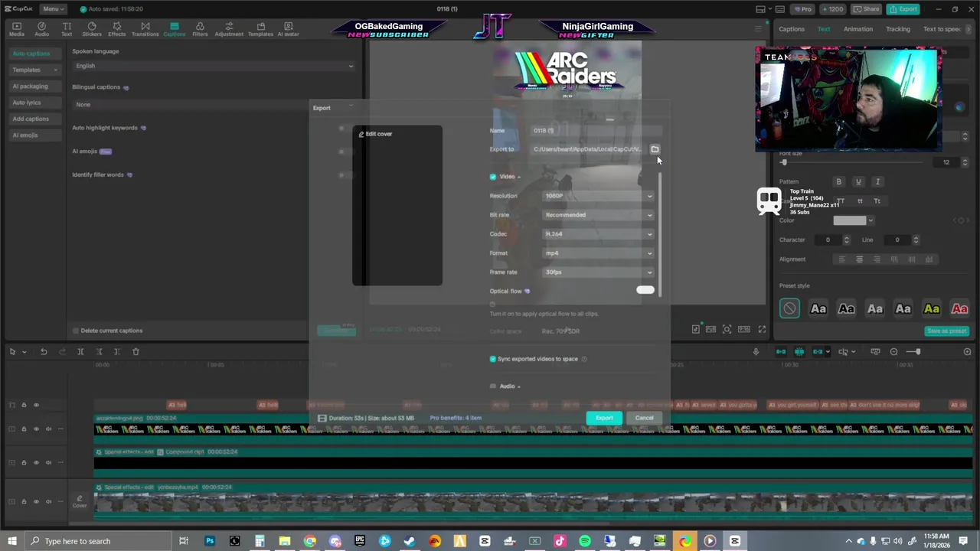
Task: Click the split clip icon above the timeline
Action: coord(80,351)
